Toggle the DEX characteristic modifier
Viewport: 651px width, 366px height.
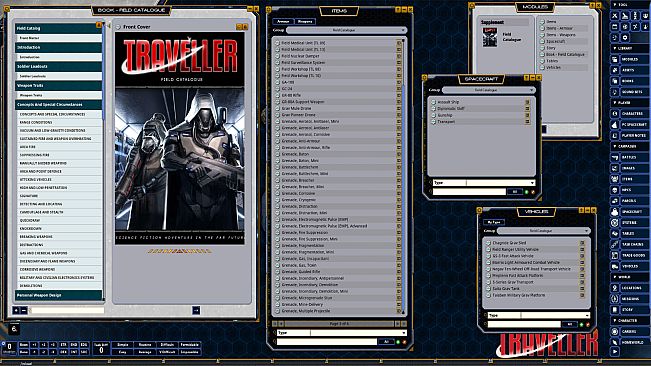(64, 352)
